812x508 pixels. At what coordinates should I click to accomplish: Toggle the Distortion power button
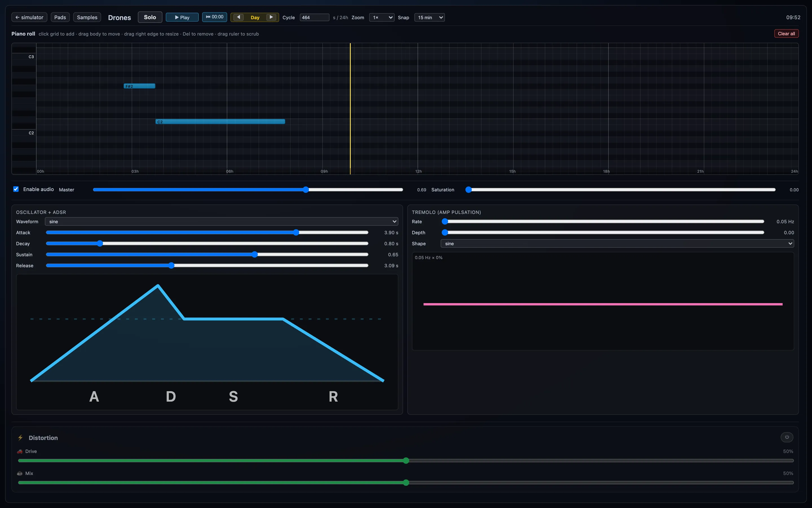pyautogui.click(x=787, y=437)
